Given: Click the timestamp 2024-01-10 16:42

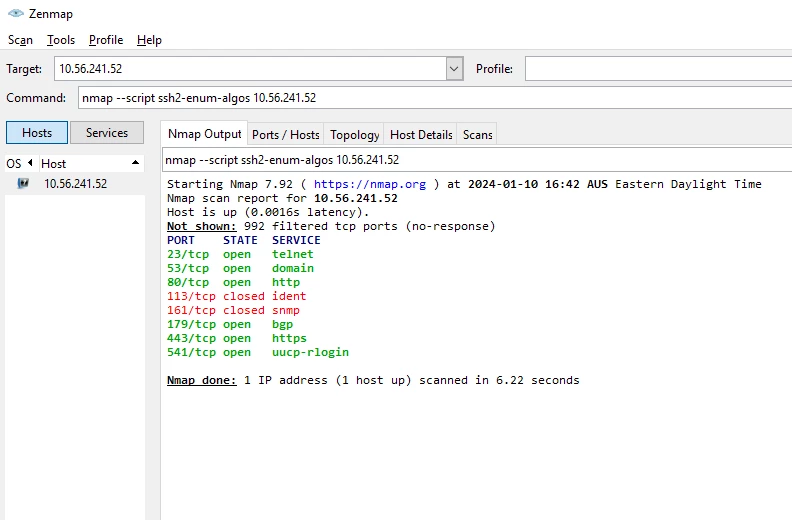Looking at the screenshot, I should click(x=523, y=184).
